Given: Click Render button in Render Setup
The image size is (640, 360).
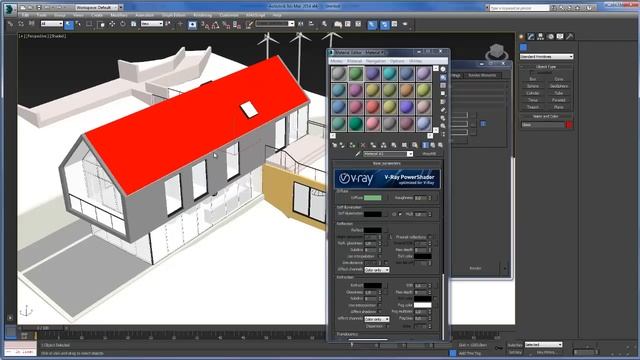Looking at the screenshot, I should coord(475,268).
